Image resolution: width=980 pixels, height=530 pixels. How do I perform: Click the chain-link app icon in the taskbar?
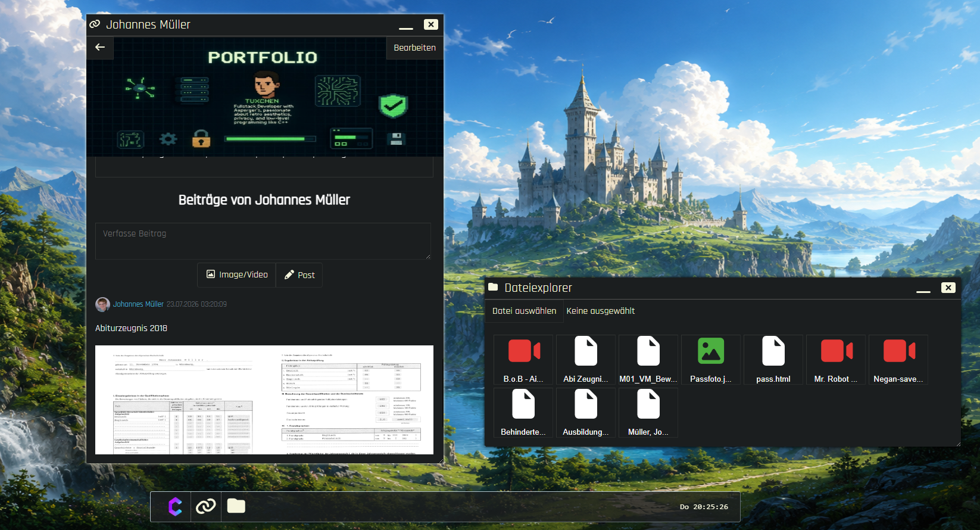click(206, 507)
